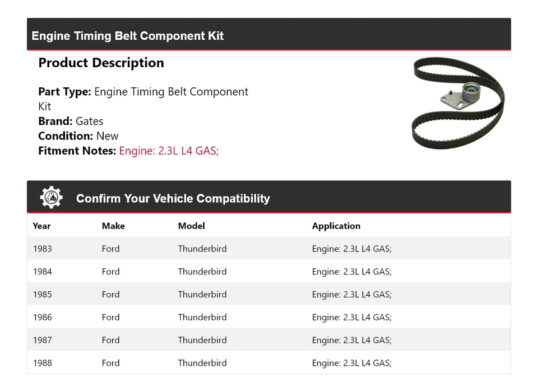Click the engine application in the 1987 row

click(x=351, y=340)
